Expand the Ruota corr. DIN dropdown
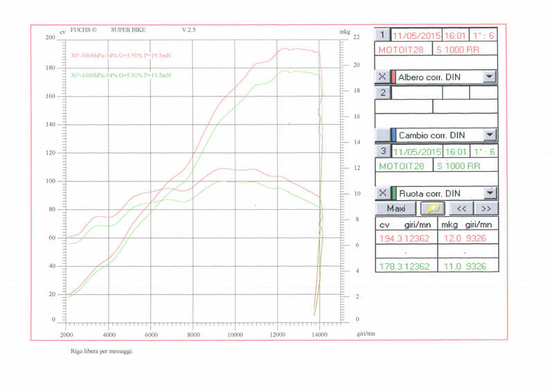This screenshot has width=554, height=392. pyautogui.click(x=490, y=193)
